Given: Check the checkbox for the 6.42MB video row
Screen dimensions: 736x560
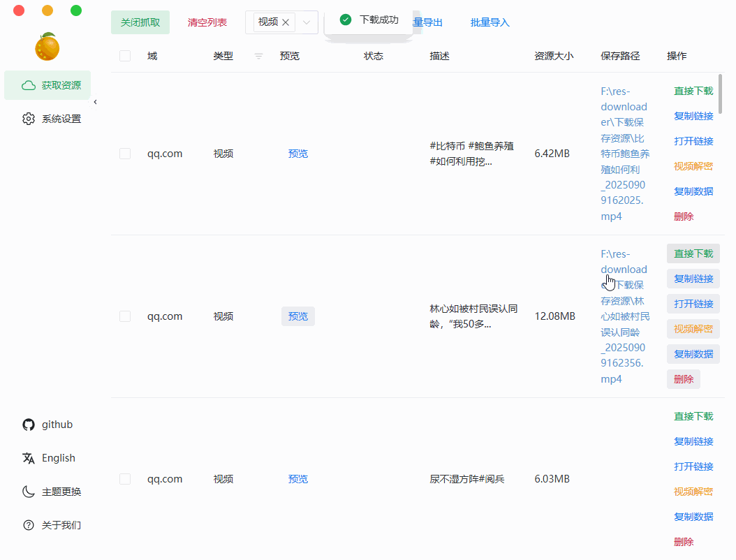Looking at the screenshot, I should [125, 153].
